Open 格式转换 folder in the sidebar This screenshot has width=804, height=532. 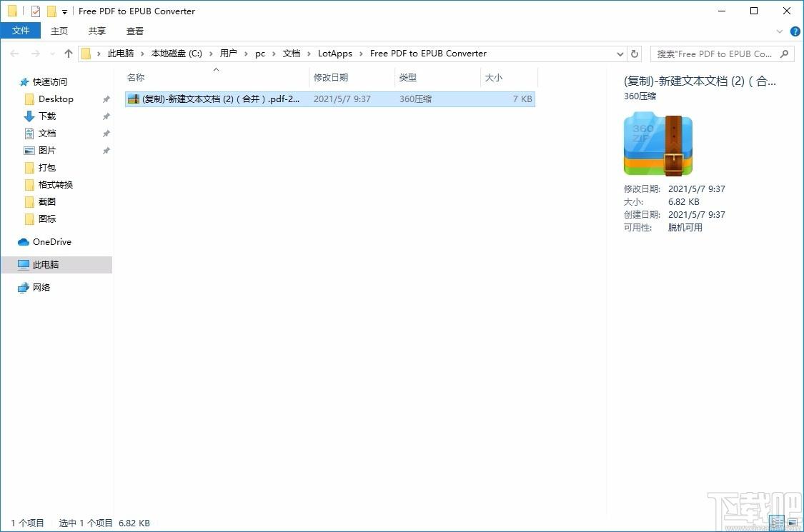click(55, 184)
